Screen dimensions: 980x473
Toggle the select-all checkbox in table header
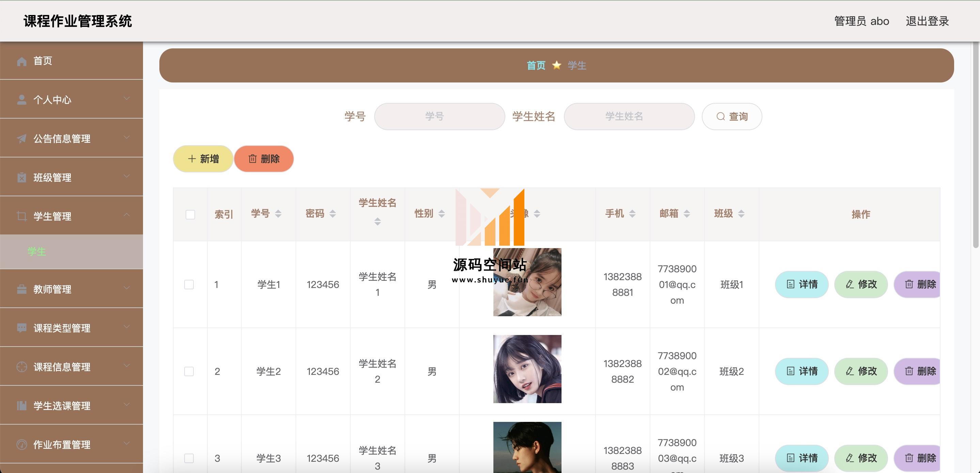pyautogui.click(x=190, y=214)
